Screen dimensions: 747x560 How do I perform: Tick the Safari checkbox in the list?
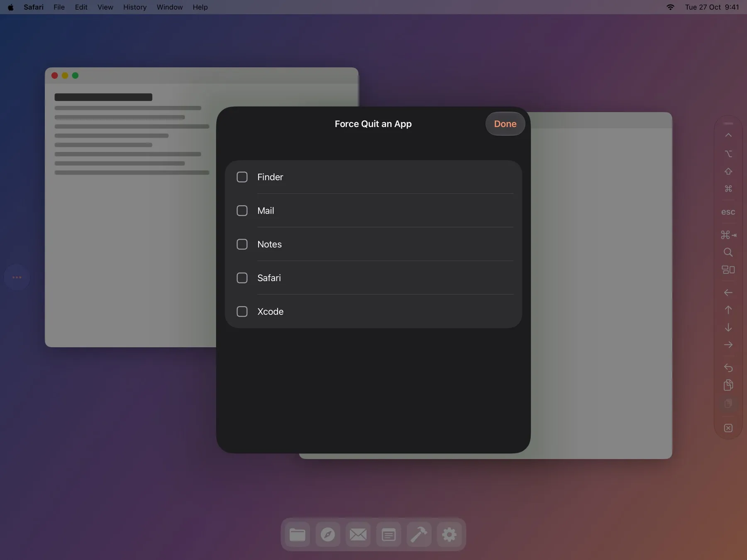pos(242,278)
